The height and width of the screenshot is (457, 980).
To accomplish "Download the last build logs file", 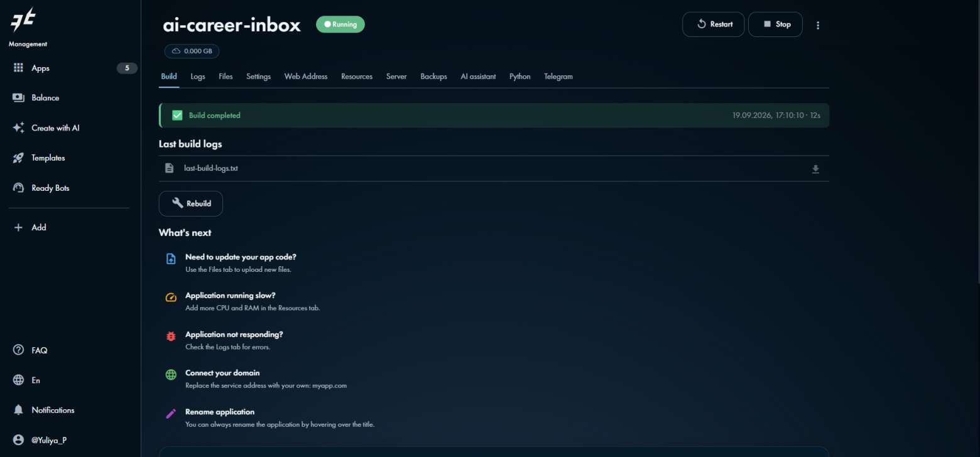I will 815,169.
